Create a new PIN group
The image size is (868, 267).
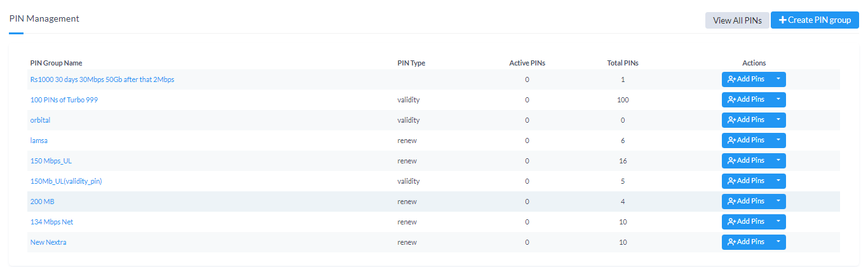[x=815, y=20]
